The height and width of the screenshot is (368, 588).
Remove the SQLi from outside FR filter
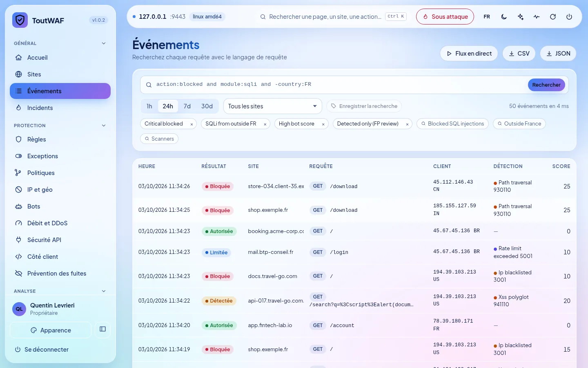click(265, 124)
